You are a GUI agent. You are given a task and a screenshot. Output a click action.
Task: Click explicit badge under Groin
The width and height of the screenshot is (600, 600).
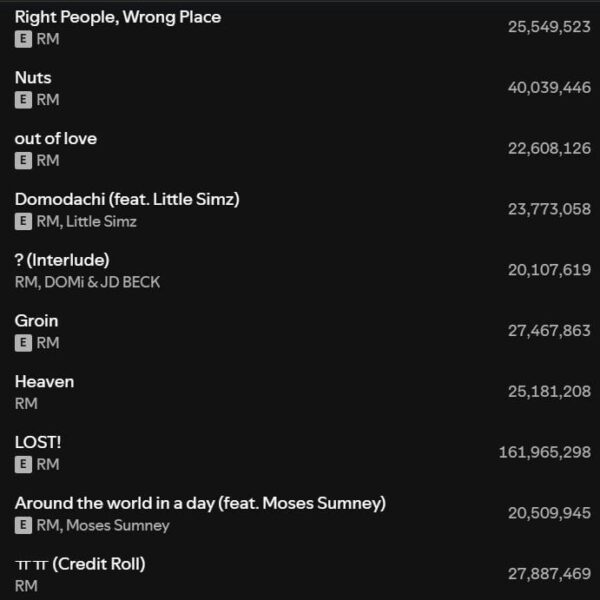point(23,343)
